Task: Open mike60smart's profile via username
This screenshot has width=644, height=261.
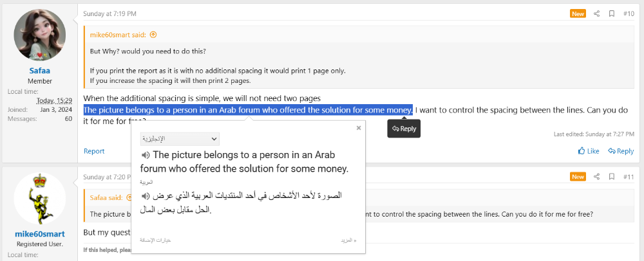Action: [x=40, y=234]
